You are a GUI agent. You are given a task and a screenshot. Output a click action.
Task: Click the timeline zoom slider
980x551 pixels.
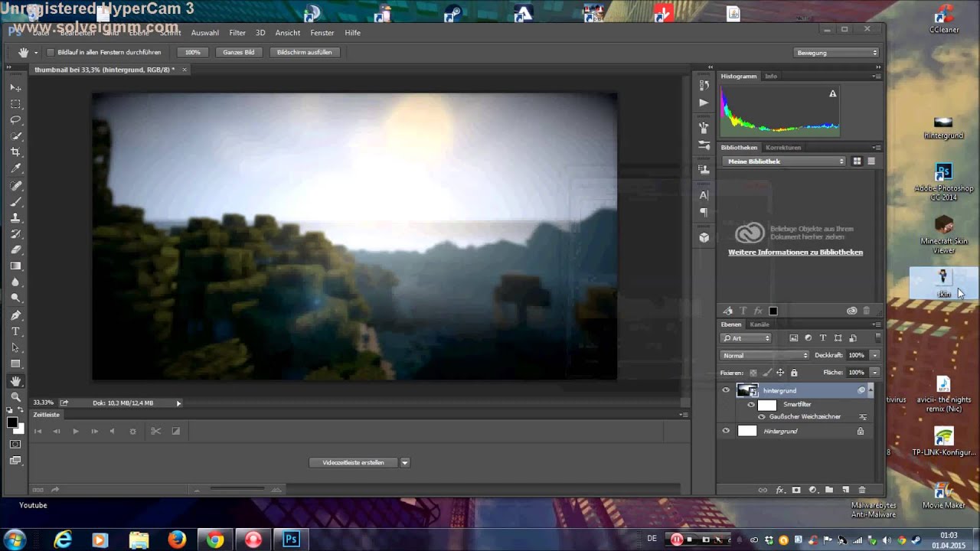coord(237,490)
